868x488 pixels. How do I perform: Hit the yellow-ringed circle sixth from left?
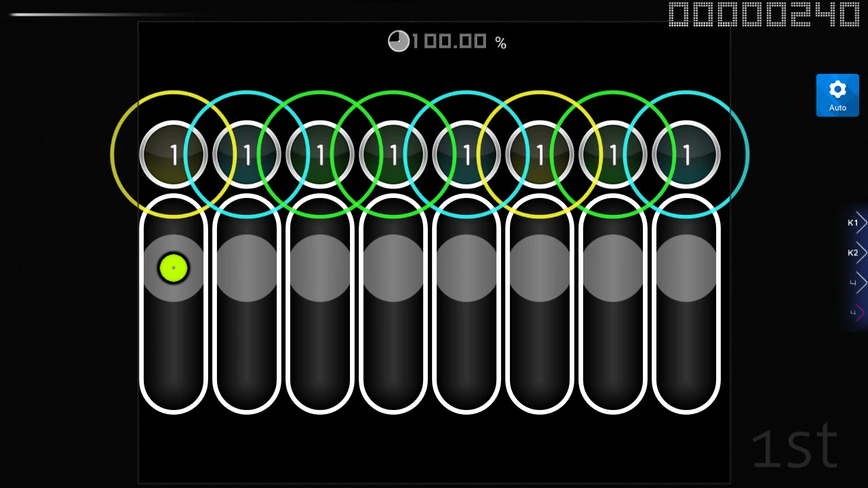(x=539, y=155)
